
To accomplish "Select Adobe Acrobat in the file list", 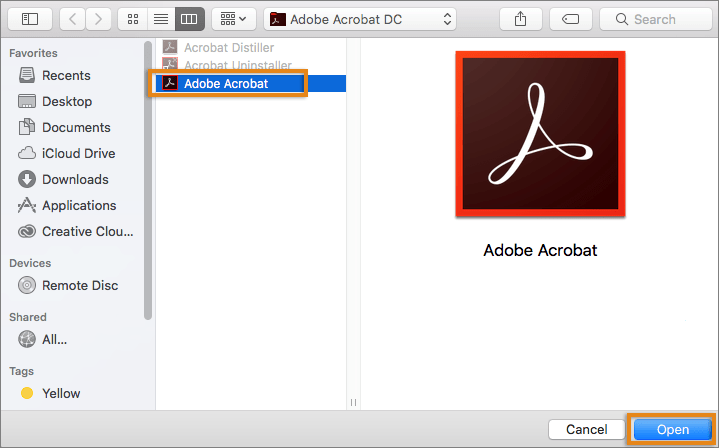I will click(251, 83).
